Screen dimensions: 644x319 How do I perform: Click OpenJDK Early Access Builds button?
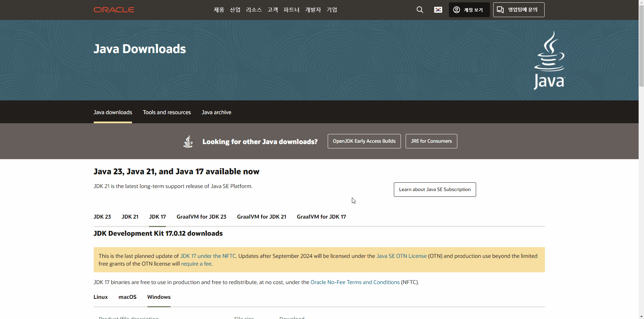(364, 141)
